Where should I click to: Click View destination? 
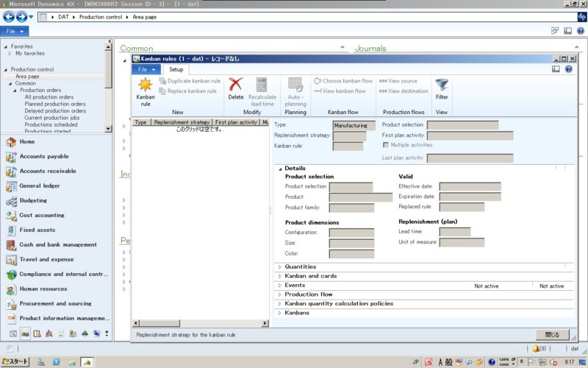click(x=404, y=91)
